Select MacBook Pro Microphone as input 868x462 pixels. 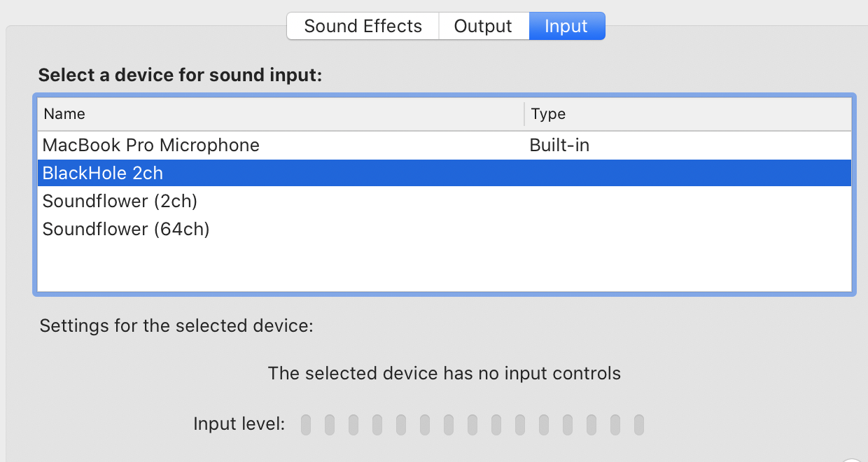151,146
